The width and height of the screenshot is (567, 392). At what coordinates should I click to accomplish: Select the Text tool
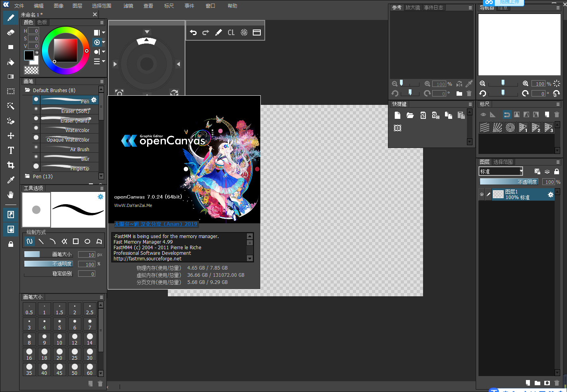click(x=11, y=150)
